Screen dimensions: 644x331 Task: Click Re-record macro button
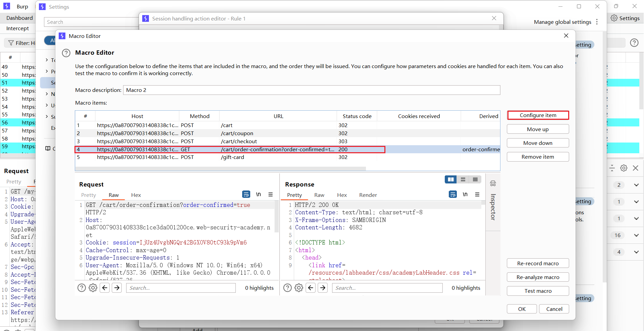[538, 263]
